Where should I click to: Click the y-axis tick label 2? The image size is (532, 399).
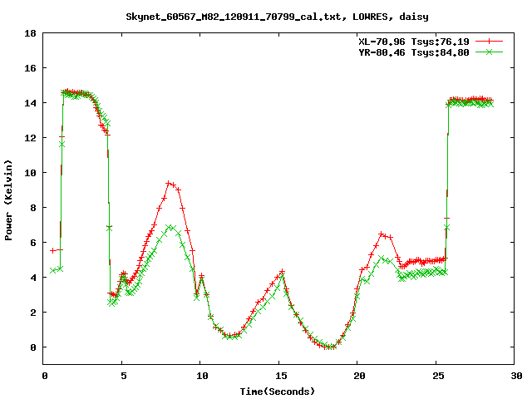(33, 313)
